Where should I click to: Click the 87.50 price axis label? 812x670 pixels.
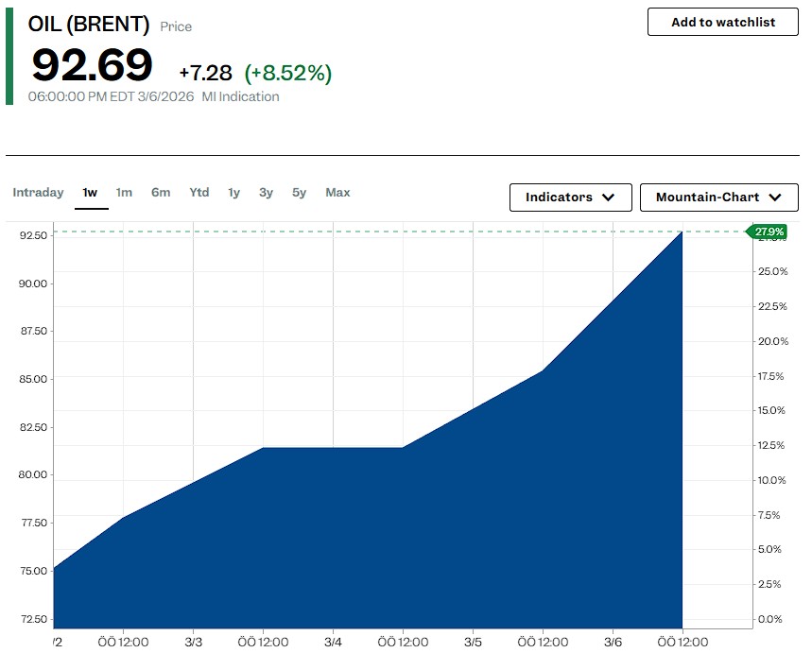(33, 331)
